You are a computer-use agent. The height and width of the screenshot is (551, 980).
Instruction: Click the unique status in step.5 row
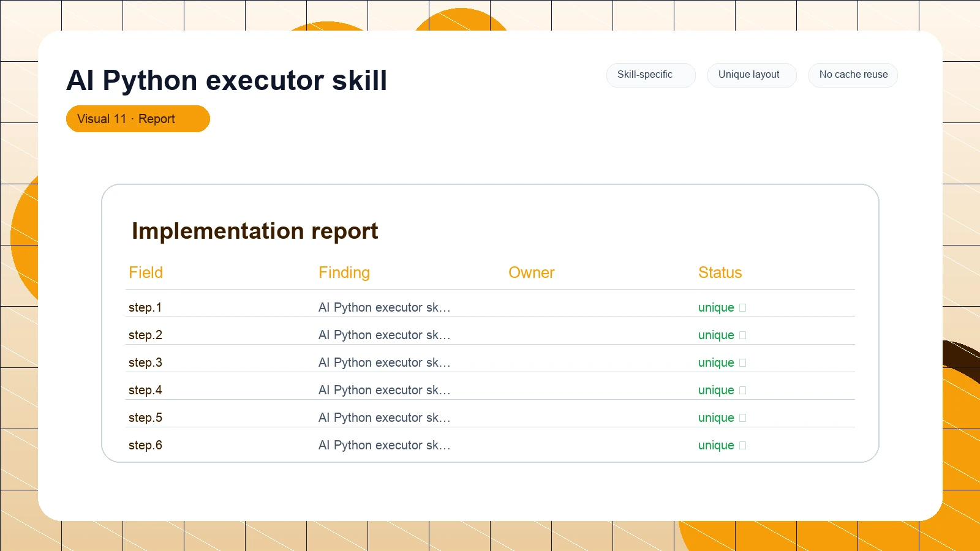722,418
